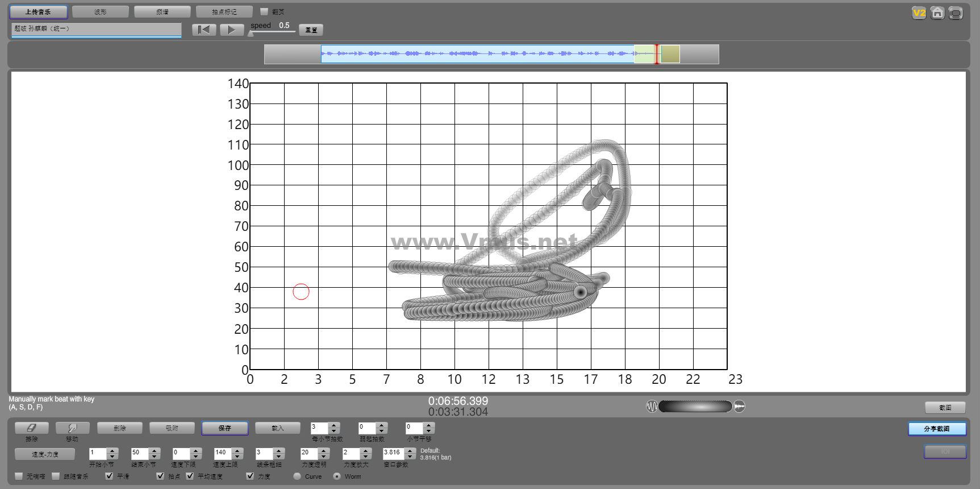Click the 删除 delete button

click(120, 428)
